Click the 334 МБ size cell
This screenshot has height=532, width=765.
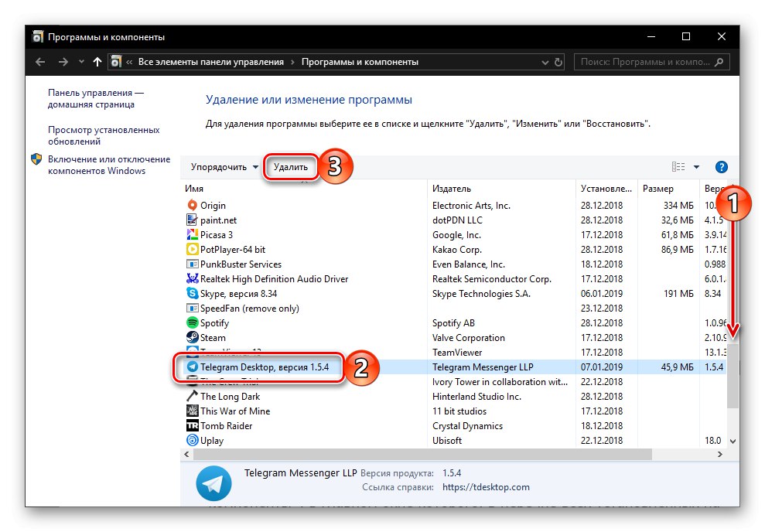coord(678,205)
